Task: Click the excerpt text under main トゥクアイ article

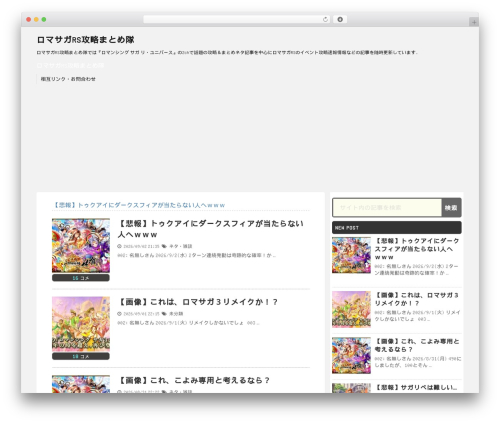Action: pyautogui.click(x=197, y=255)
